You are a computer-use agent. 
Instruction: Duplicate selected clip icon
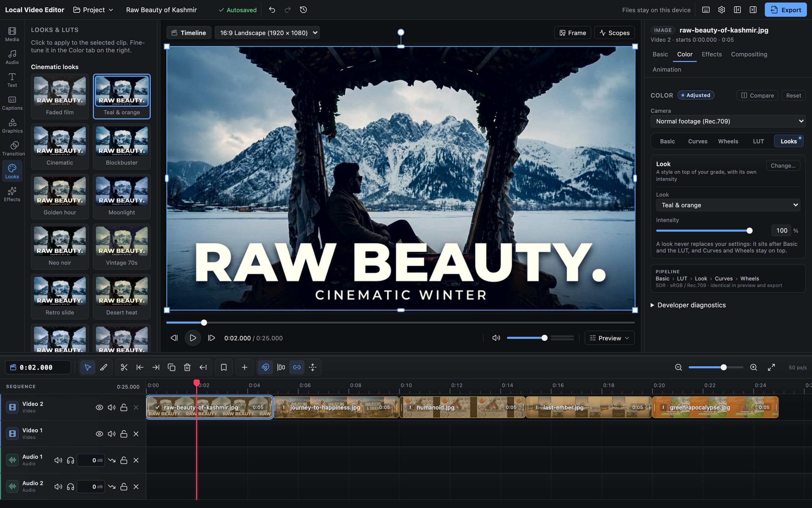(x=172, y=367)
